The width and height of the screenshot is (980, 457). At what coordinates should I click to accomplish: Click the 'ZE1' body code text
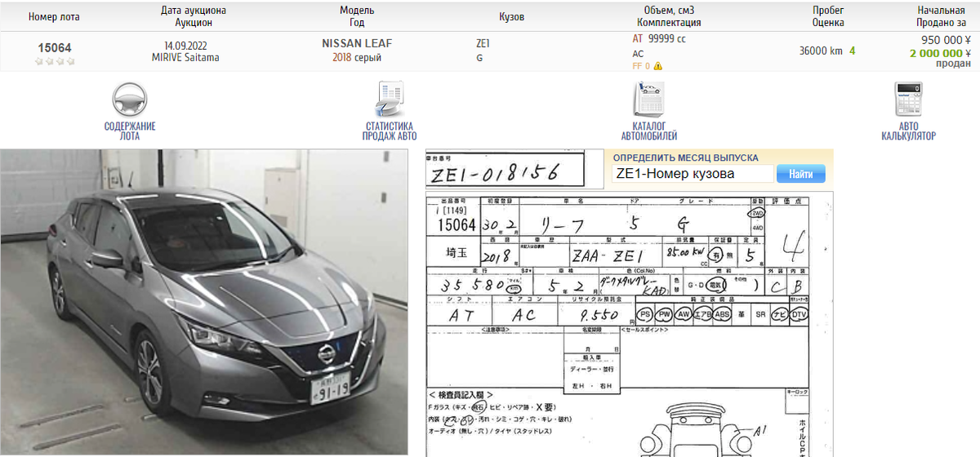483,44
